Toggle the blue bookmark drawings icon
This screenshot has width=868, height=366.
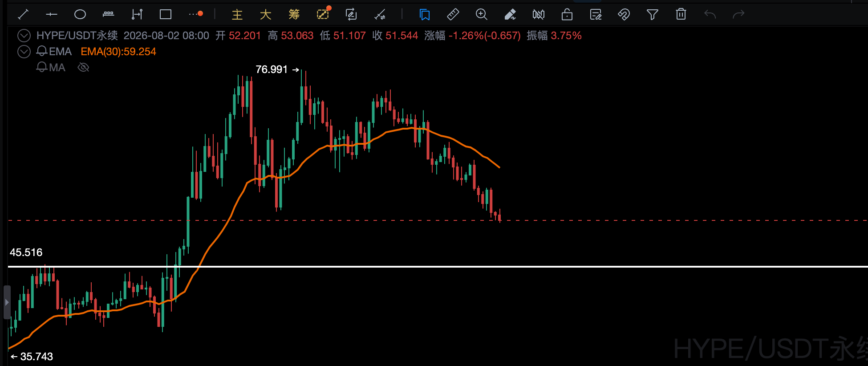point(425,15)
